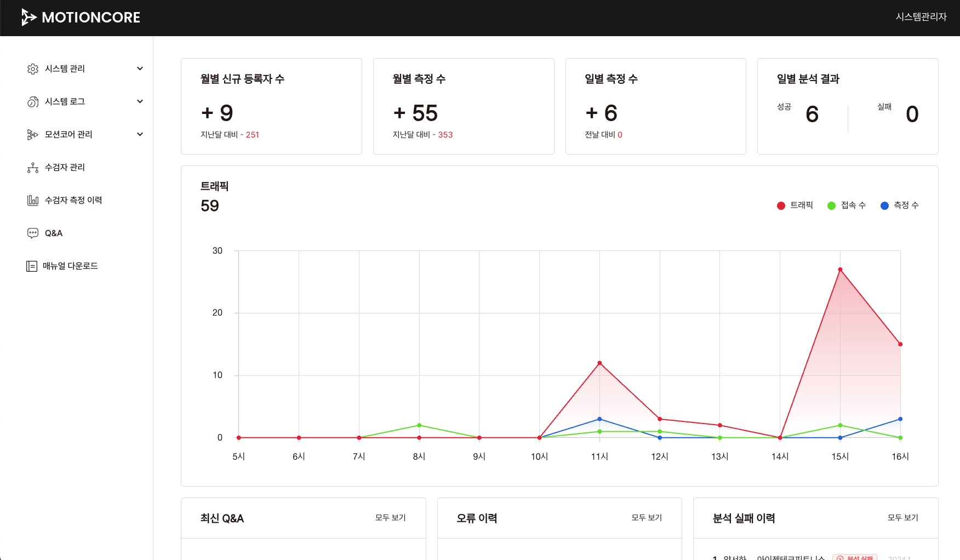Click 전날 대비 0 text
The image size is (960, 560).
603,135
